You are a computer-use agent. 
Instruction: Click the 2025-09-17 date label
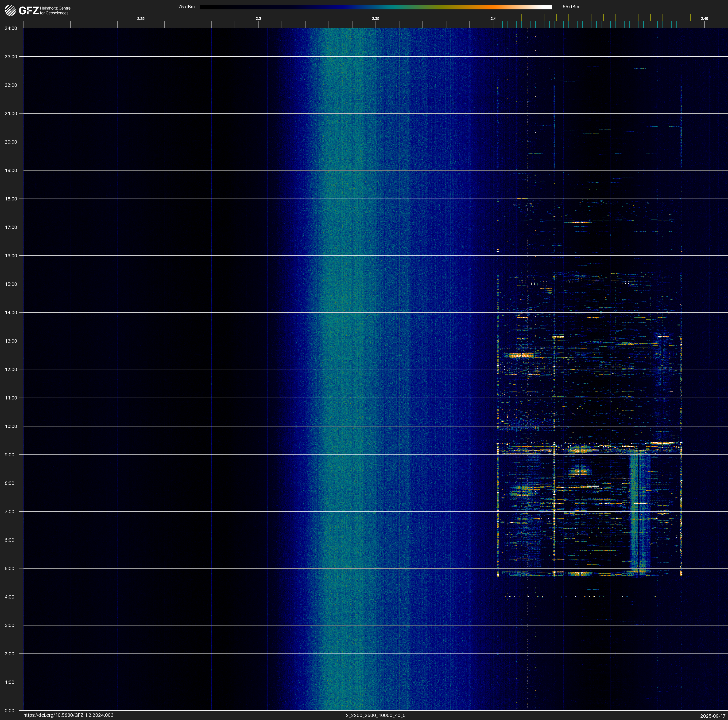click(713, 716)
